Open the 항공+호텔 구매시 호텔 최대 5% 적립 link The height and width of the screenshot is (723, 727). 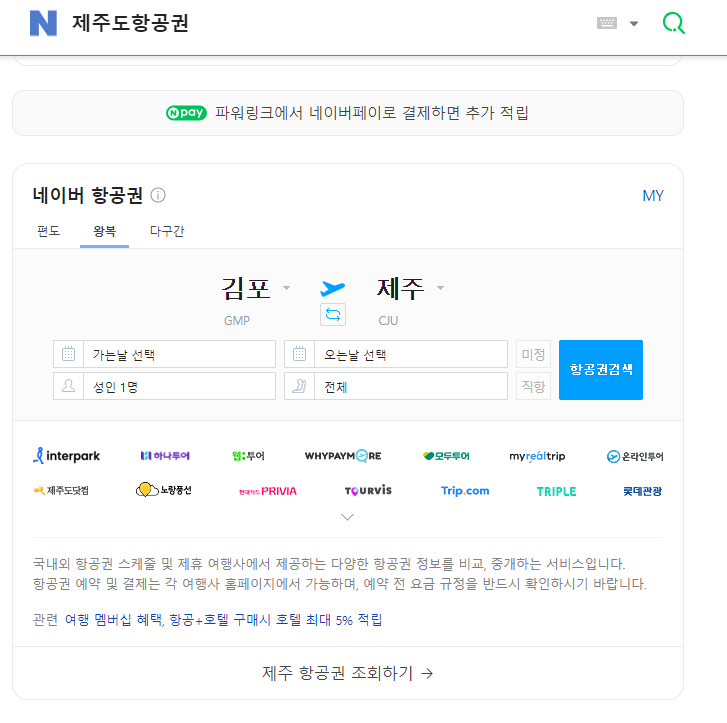tap(275, 620)
